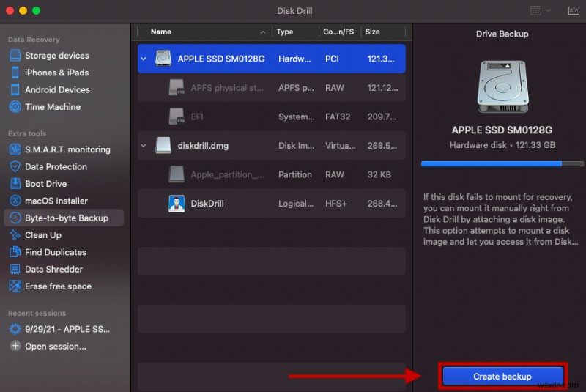
Task: Click the iPhones & iPads phone icon
Action: click(x=15, y=73)
